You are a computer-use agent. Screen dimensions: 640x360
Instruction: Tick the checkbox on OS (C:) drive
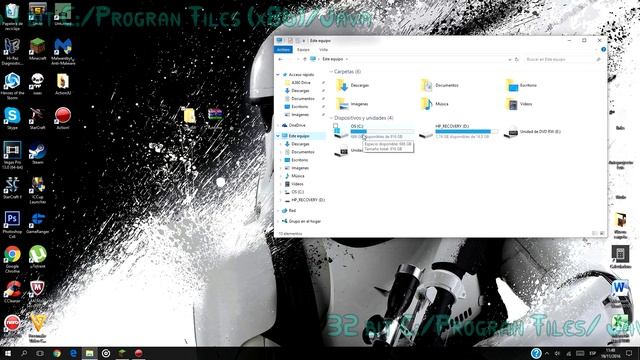[x=336, y=126]
